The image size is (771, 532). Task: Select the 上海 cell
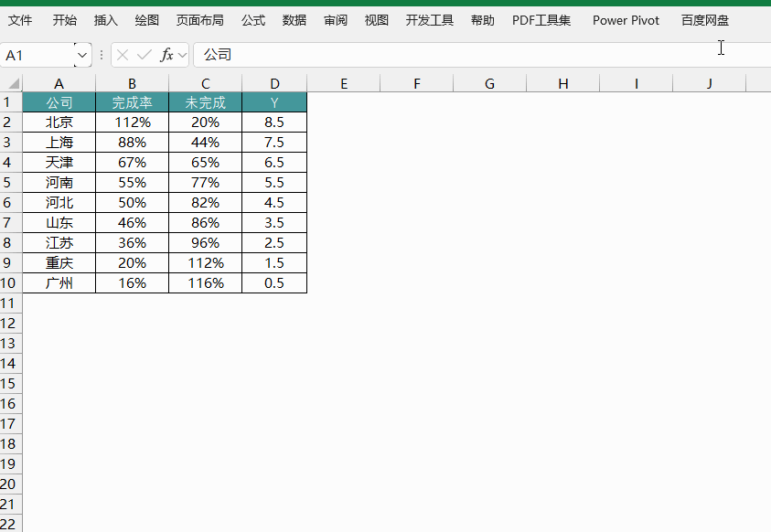(59, 143)
